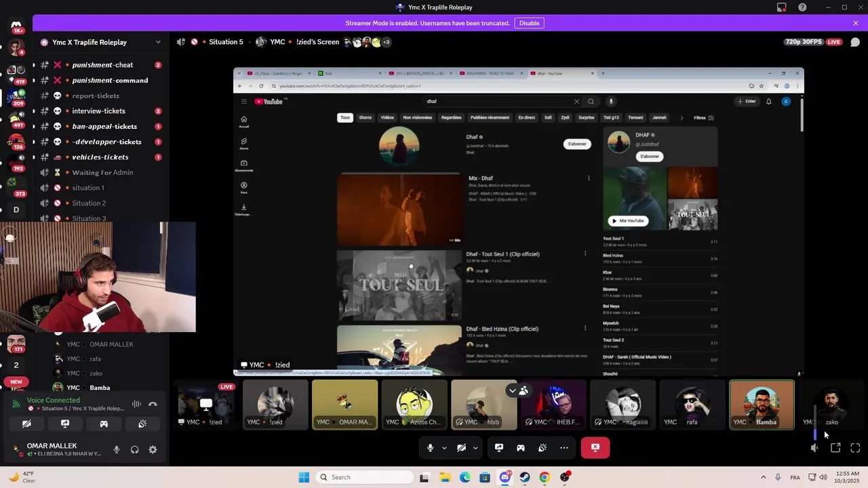Viewport: 868px width, 488px height.
Task: Click Windows taskbar Search box
Action: point(366,477)
